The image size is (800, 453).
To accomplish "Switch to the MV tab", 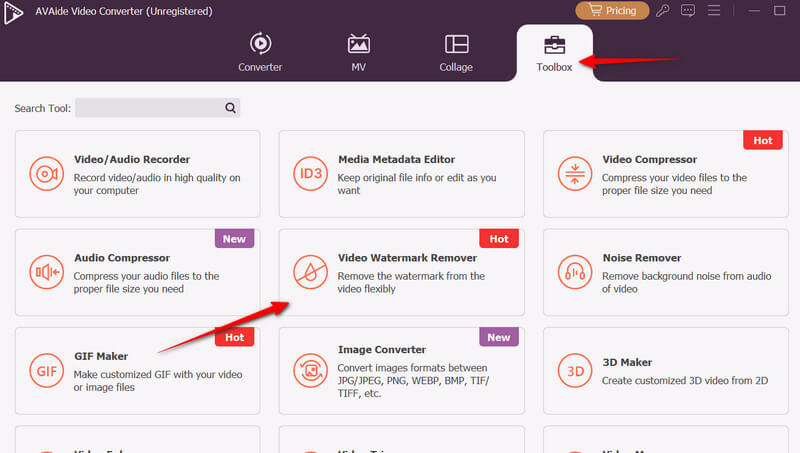I will 359,53.
